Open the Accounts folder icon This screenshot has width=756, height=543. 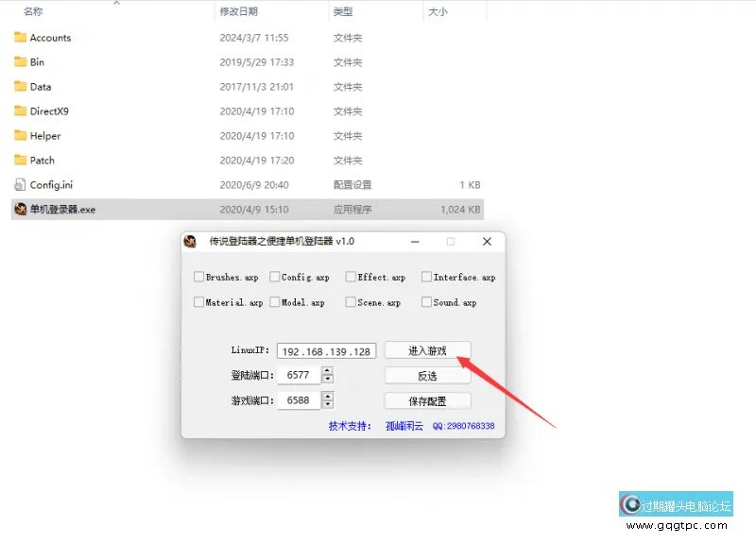click(x=20, y=38)
